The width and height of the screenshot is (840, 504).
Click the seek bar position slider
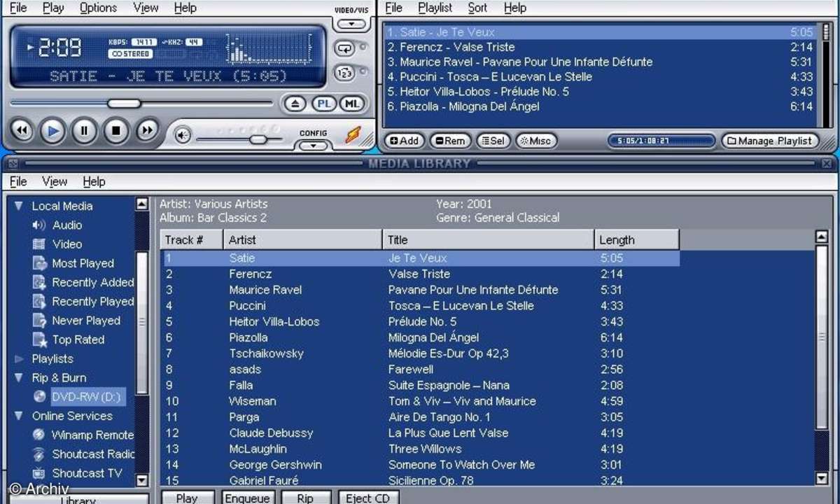[124, 104]
